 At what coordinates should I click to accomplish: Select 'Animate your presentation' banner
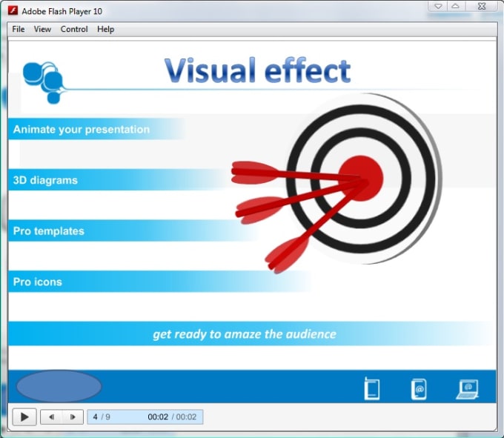pyautogui.click(x=96, y=129)
